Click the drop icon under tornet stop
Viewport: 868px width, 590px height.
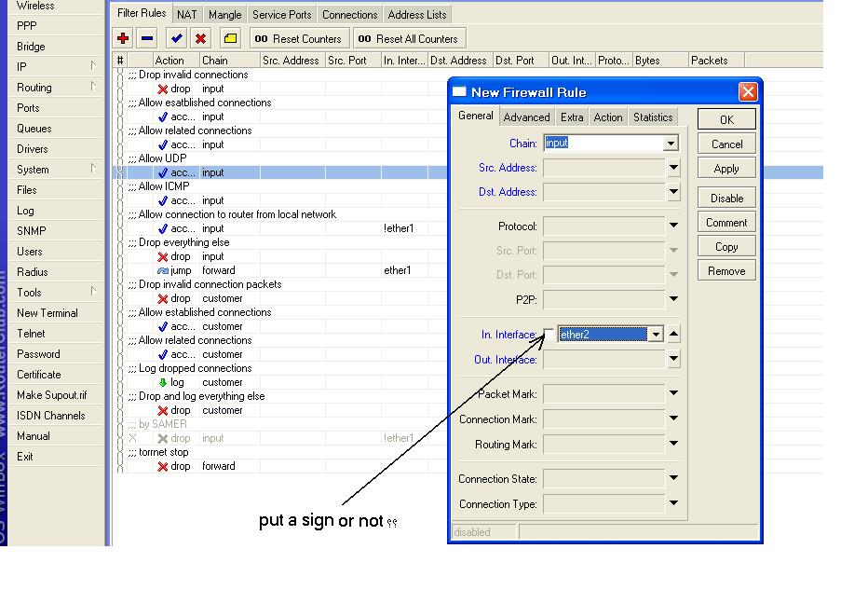[x=163, y=466]
